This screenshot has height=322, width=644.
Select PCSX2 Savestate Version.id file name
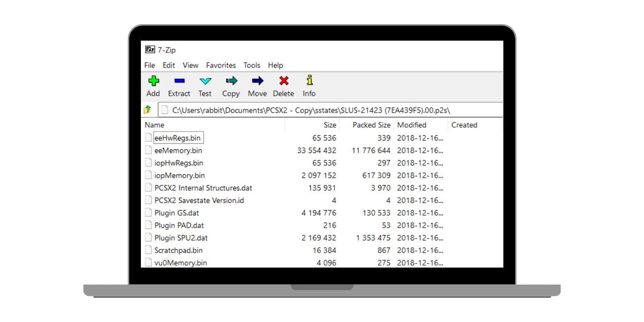[199, 200]
